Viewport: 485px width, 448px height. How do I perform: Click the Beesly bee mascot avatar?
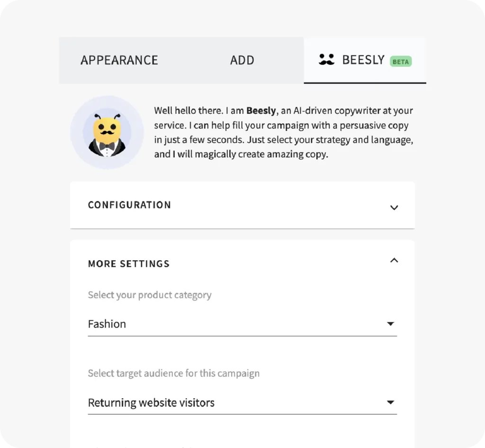point(107,135)
